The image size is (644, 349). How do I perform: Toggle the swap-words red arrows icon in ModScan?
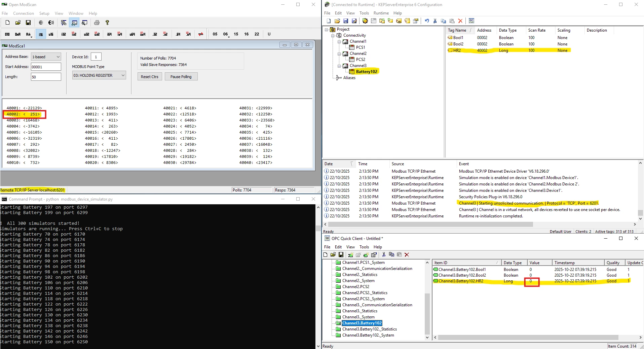click(x=201, y=34)
